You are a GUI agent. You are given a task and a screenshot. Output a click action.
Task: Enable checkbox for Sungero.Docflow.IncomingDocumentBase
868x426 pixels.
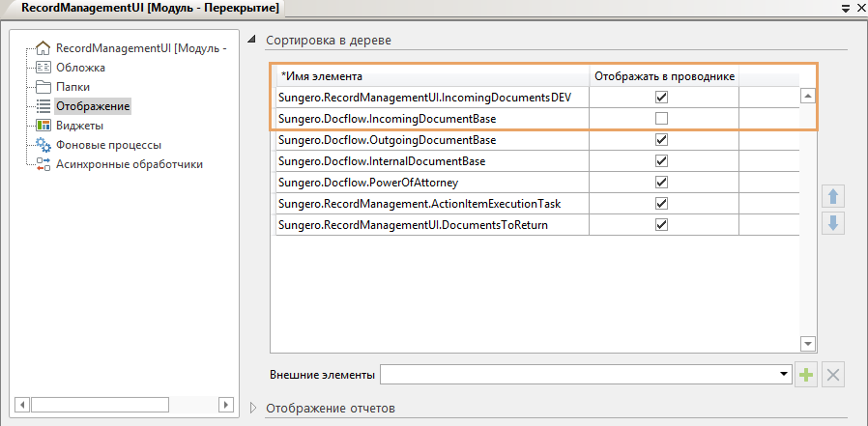[662, 119]
